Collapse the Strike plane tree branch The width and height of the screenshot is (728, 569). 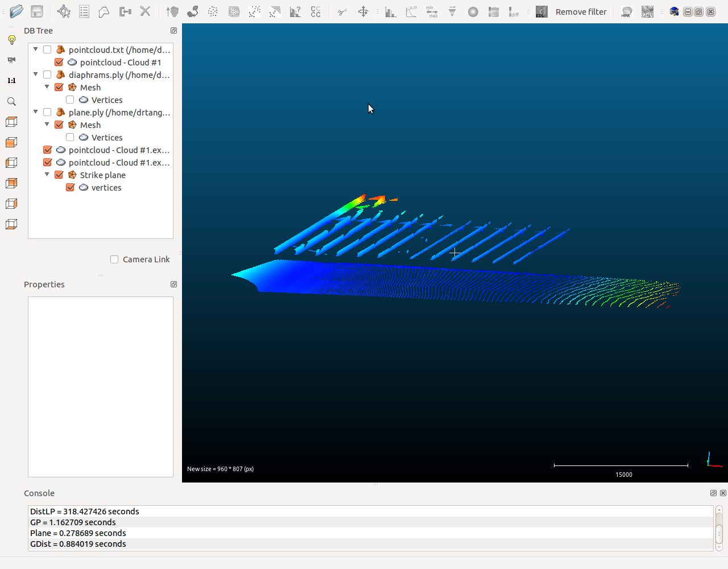click(47, 175)
